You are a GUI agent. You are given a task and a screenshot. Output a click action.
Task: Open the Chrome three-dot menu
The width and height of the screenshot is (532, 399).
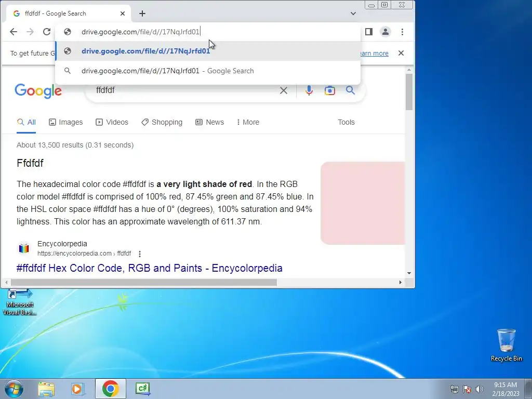tap(403, 32)
